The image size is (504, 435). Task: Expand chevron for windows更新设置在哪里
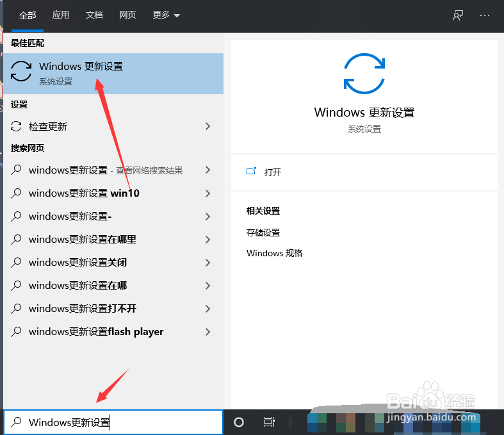[208, 240]
